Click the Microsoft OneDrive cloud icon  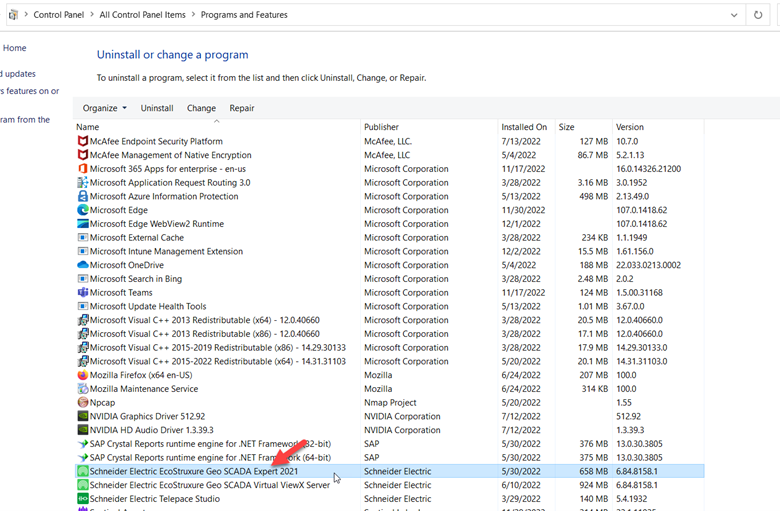pos(83,265)
